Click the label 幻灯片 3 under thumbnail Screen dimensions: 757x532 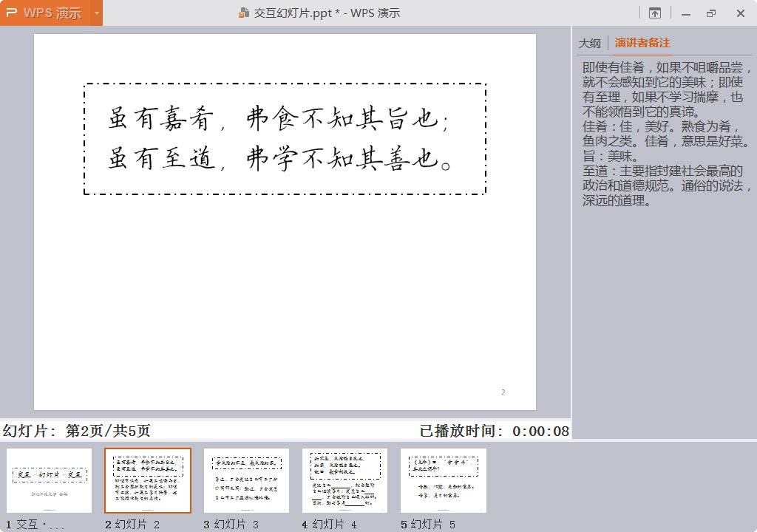click(236, 525)
